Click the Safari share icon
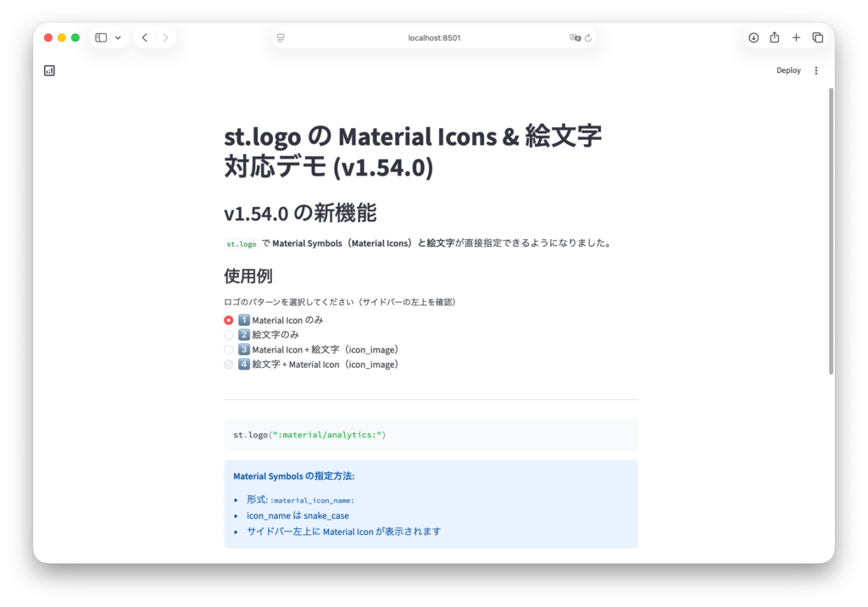This screenshot has height=607, width=868. tap(774, 38)
